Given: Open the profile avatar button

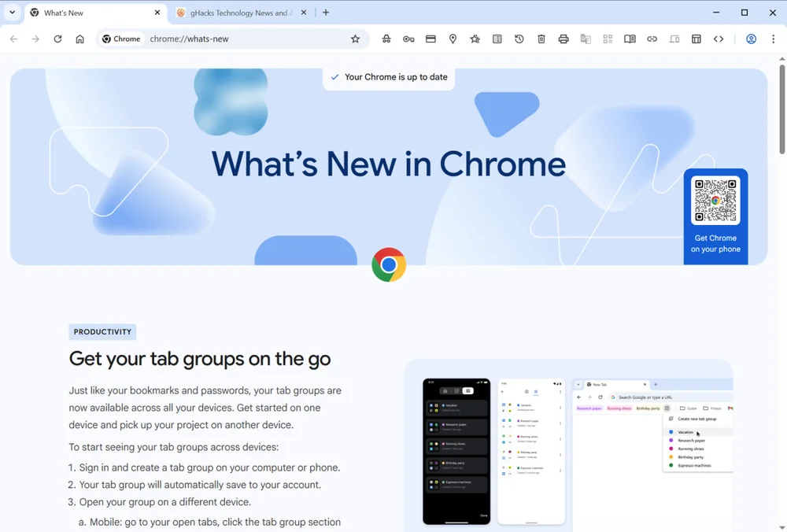Looking at the screenshot, I should point(751,39).
